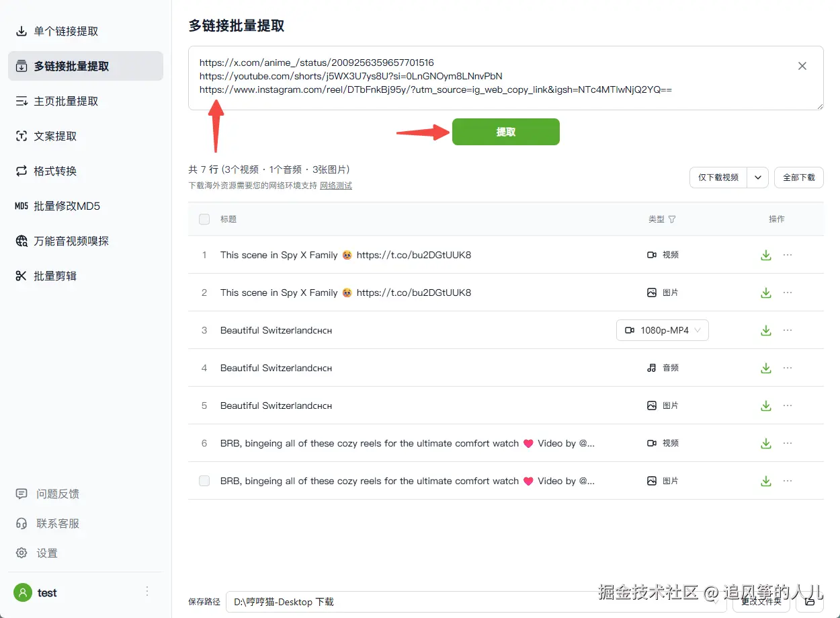Open more options for row 1 视频
The image size is (840, 618).
788,255
